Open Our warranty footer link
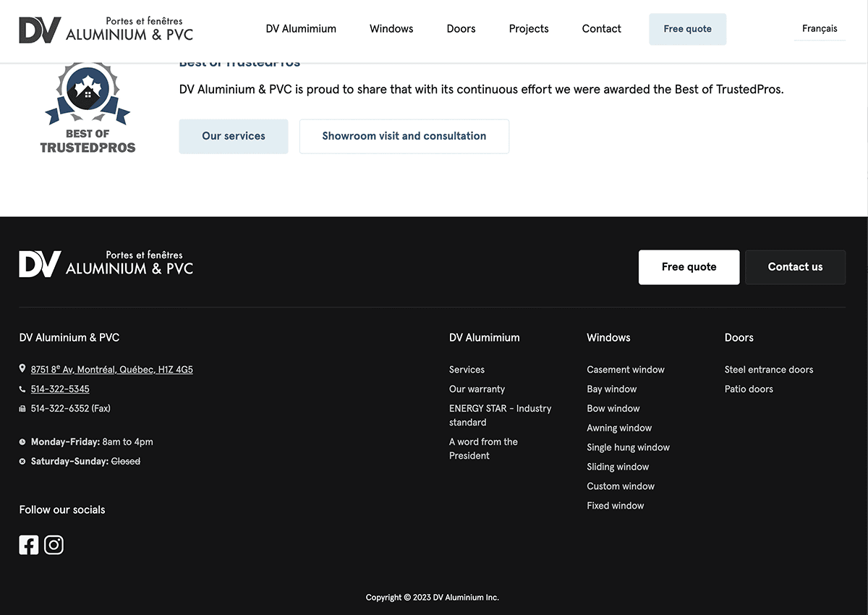Viewport: 868px width, 615px height. coord(477,389)
